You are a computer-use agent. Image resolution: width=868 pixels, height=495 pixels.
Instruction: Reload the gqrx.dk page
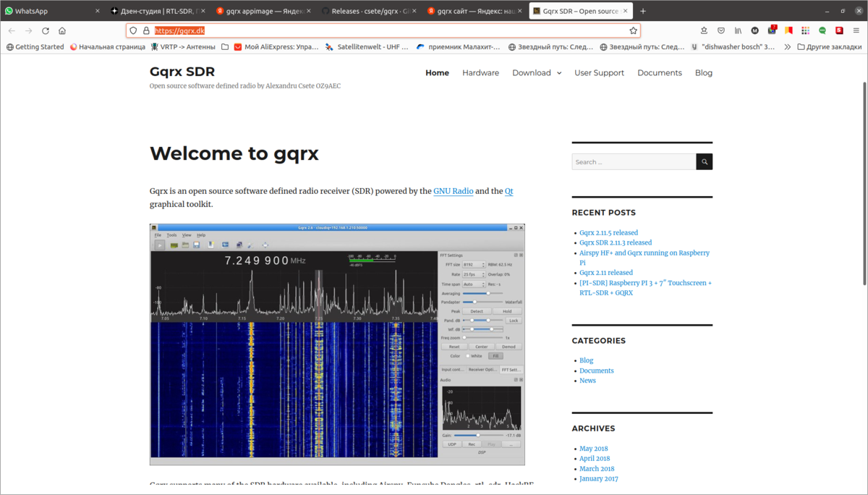[46, 30]
